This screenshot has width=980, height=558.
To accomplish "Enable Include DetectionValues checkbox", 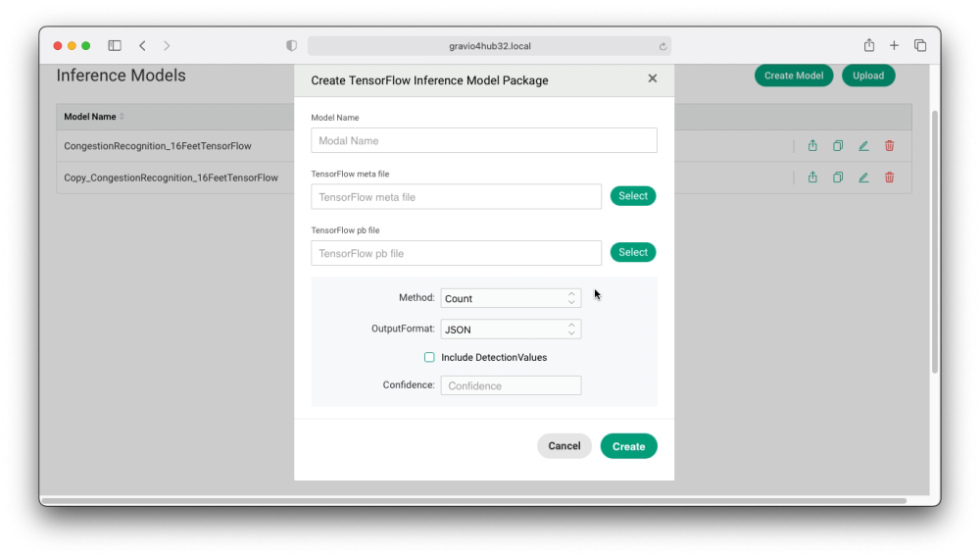I will 429,358.
